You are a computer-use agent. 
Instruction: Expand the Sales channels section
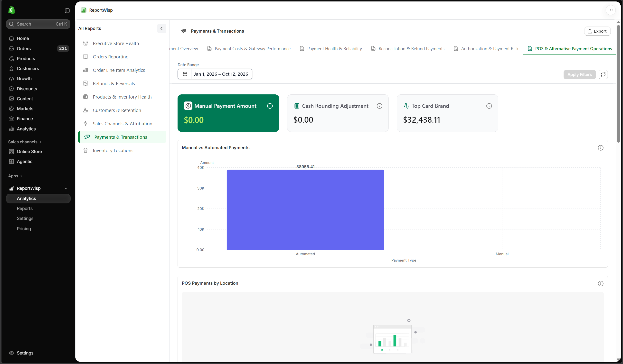tap(25, 142)
